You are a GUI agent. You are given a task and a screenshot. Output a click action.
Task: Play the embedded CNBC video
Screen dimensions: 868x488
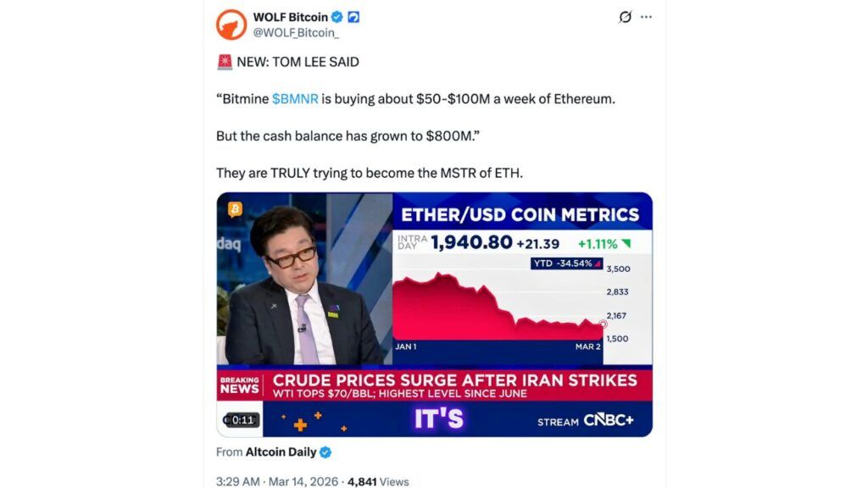click(434, 314)
